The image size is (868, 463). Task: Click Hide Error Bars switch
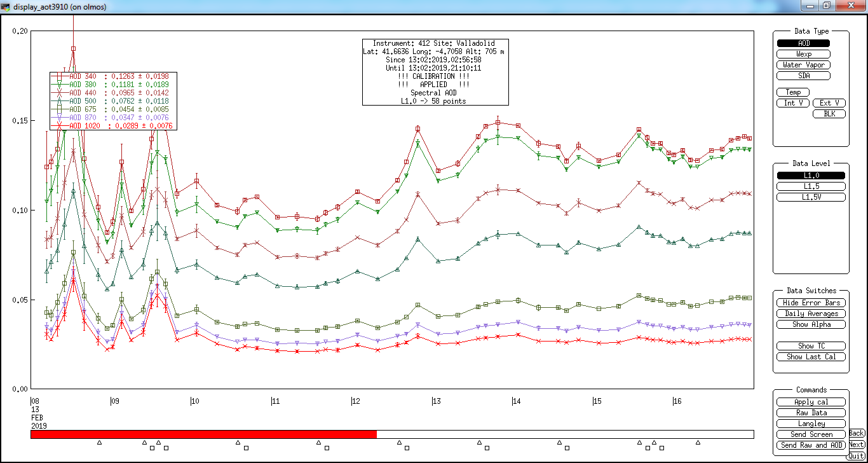[x=811, y=303]
